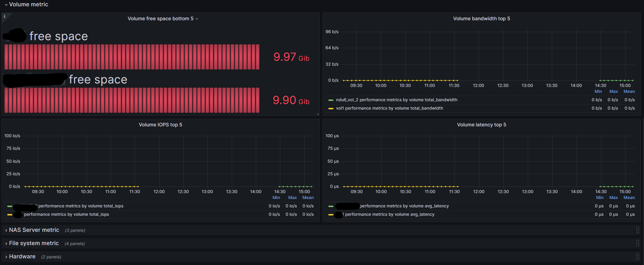The height and width of the screenshot is (265, 644).
Task: Click the (2 panels) label
Action: tap(51, 257)
